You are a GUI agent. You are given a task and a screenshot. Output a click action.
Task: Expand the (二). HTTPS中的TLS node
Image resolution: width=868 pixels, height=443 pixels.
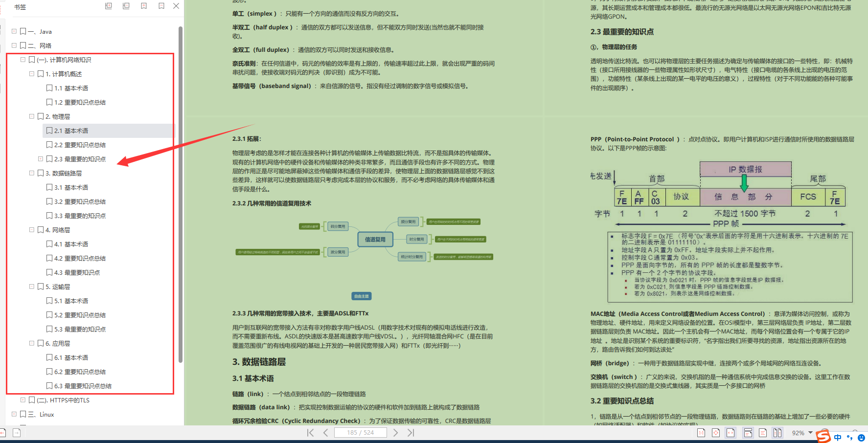click(x=23, y=400)
